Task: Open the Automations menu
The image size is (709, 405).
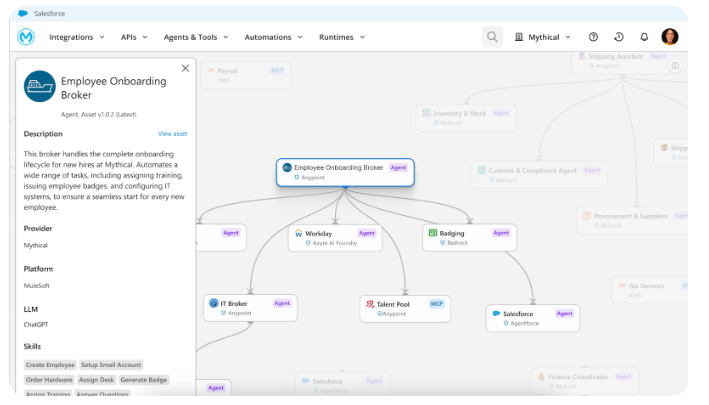Action: (x=273, y=37)
